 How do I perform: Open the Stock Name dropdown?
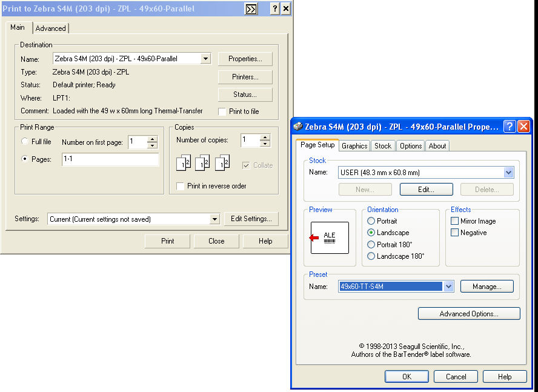coord(508,172)
